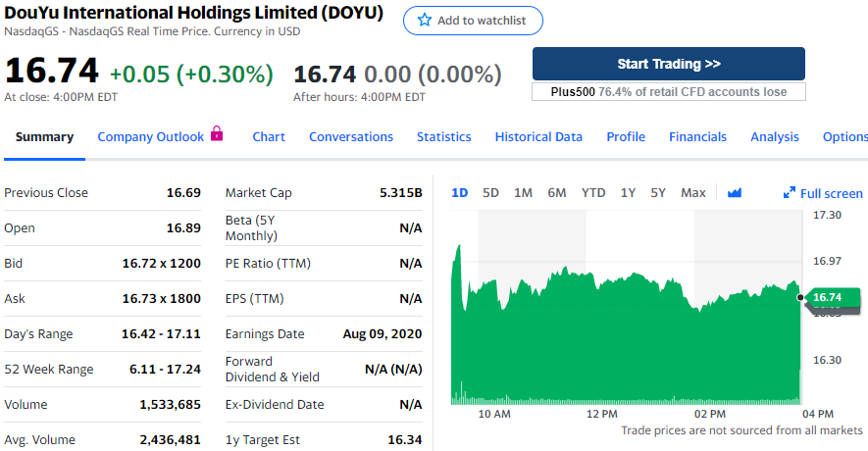The width and height of the screenshot is (868, 451).
Task: Click the After hours 4:00PM EDT text
Action: (x=359, y=97)
